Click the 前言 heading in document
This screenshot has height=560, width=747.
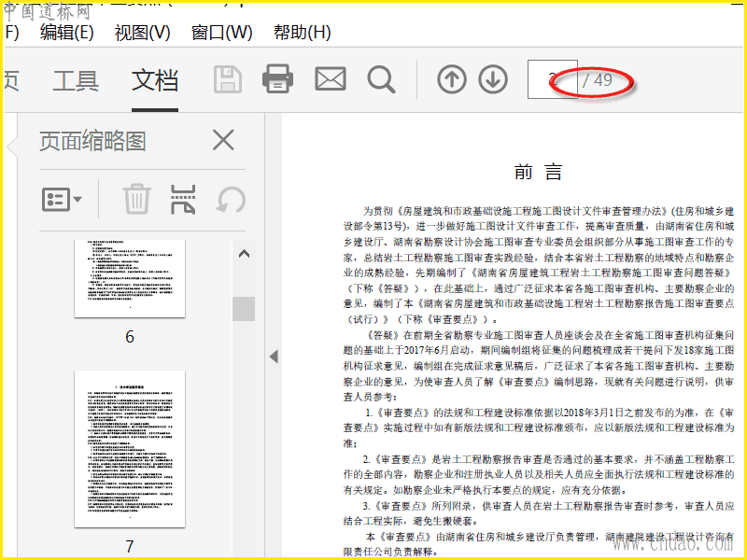(539, 172)
